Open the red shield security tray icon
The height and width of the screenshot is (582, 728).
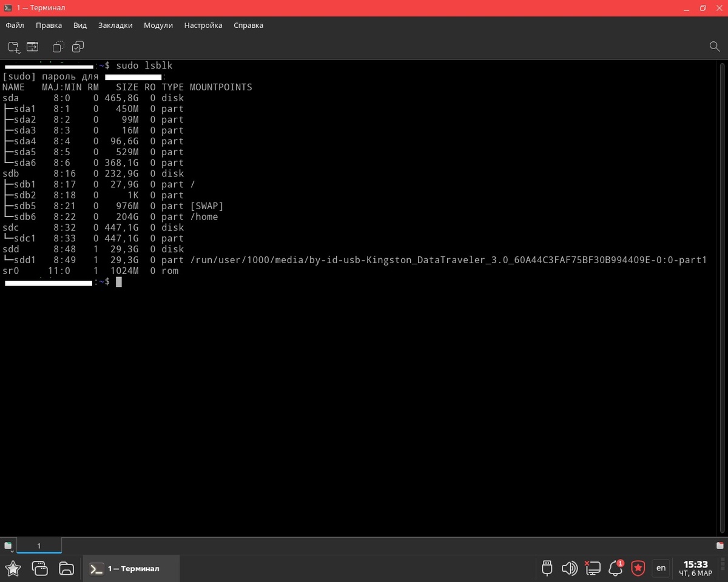pos(638,568)
